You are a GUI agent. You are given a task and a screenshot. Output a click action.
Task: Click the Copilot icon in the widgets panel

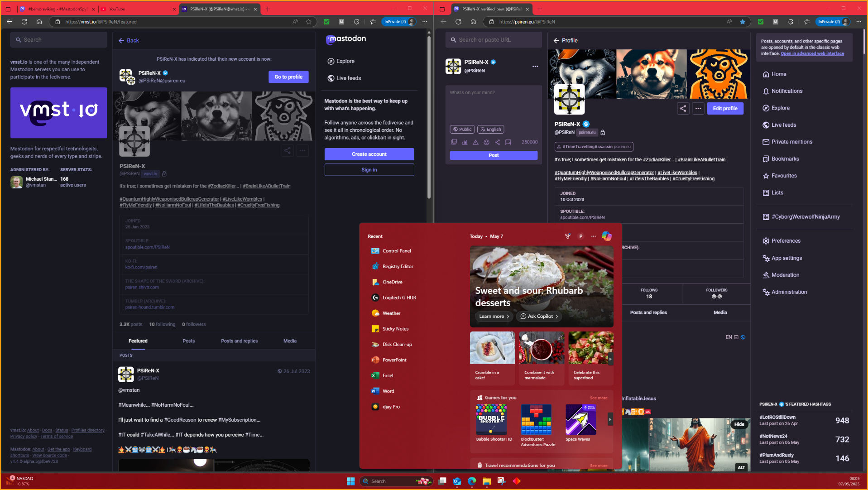tap(607, 236)
